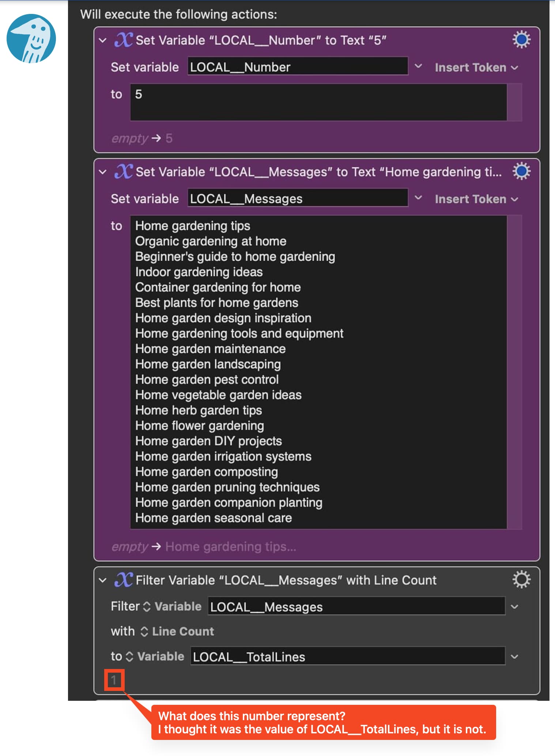Click the result preview 'empty → 5'

click(142, 138)
